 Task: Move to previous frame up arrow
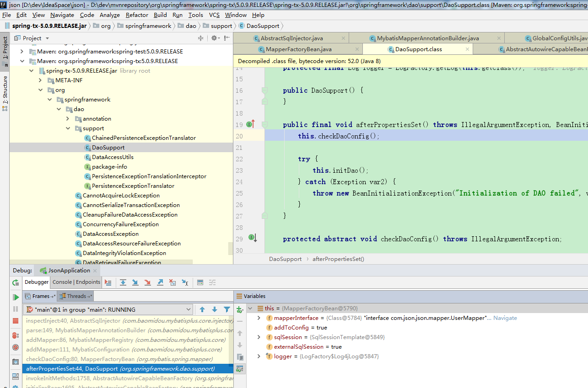point(202,309)
